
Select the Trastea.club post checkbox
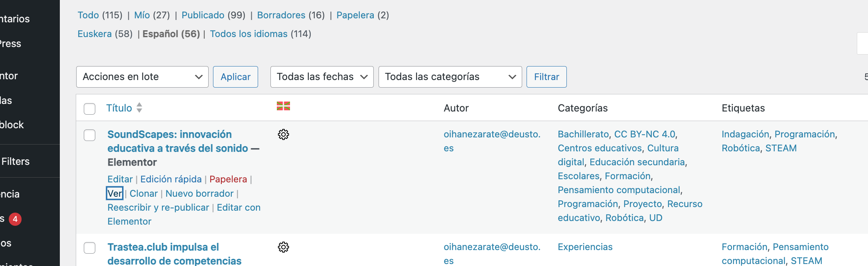point(90,248)
